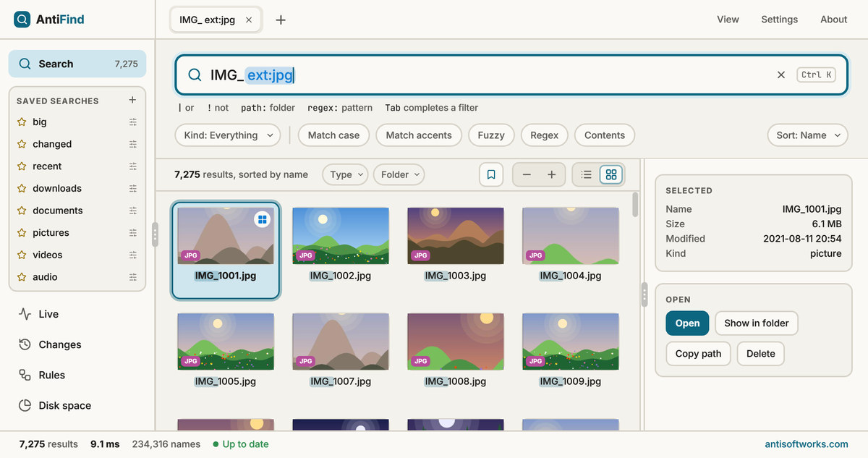Click the Ctrl K shortcut badge
The width and height of the screenshot is (868, 458).
[817, 75]
